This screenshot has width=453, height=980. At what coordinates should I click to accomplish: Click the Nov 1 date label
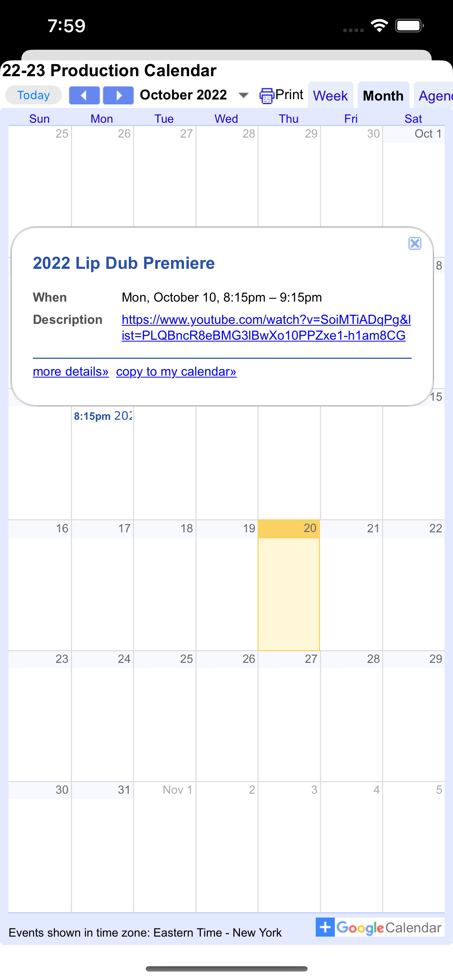point(177,790)
